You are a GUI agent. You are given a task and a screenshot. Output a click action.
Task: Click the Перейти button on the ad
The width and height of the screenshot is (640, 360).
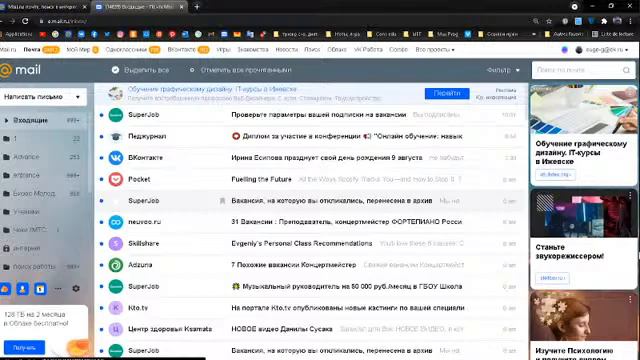click(x=447, y=93)
